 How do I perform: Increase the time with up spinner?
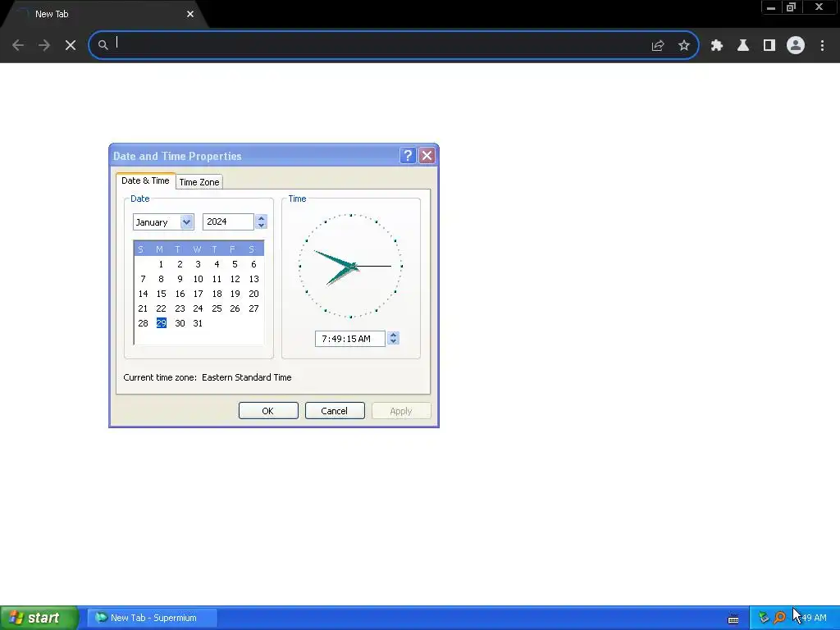click(x=393, y=335)
